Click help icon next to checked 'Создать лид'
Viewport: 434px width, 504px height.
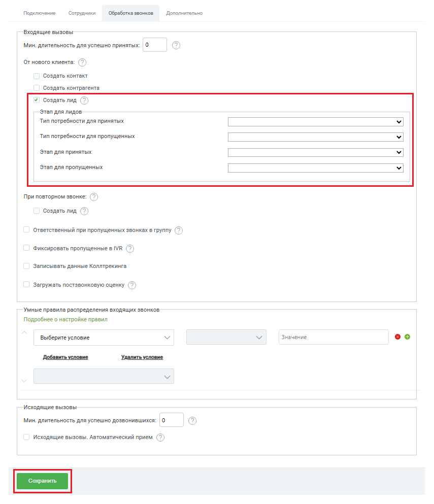pos(84,100)
